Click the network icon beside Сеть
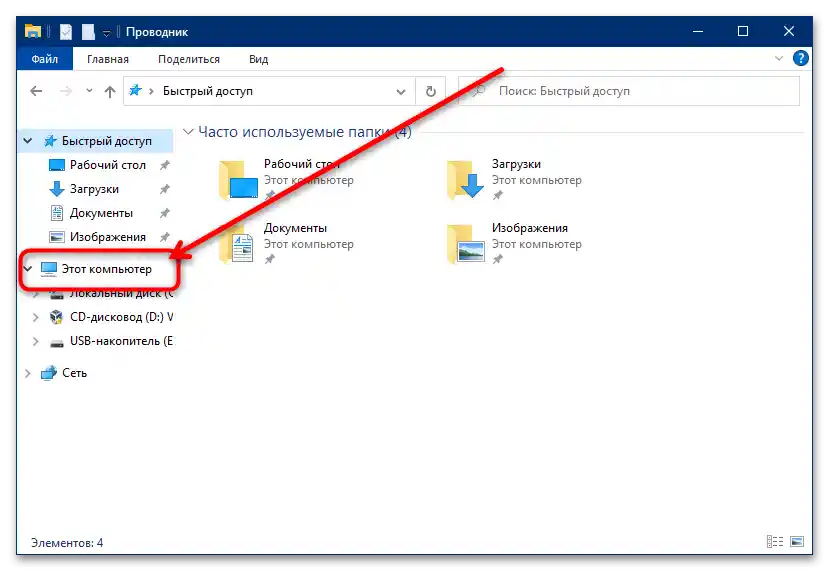This screenshot has height=571, width=829. 49,373
